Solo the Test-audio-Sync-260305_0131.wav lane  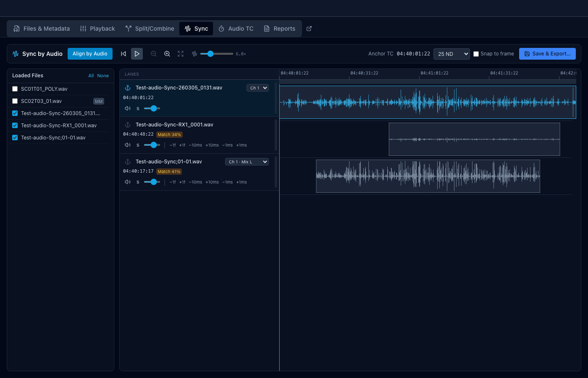[138, 108]
